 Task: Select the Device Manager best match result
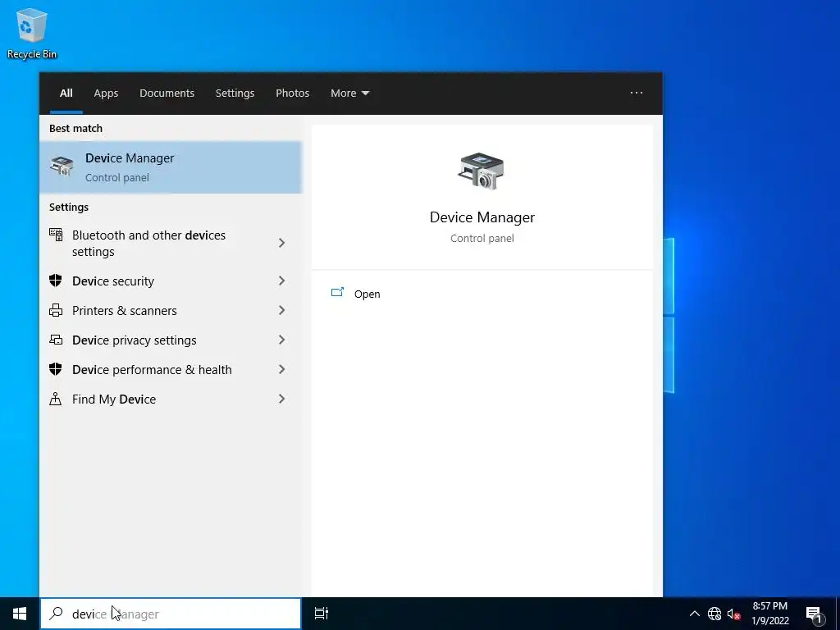pos(171,167)
